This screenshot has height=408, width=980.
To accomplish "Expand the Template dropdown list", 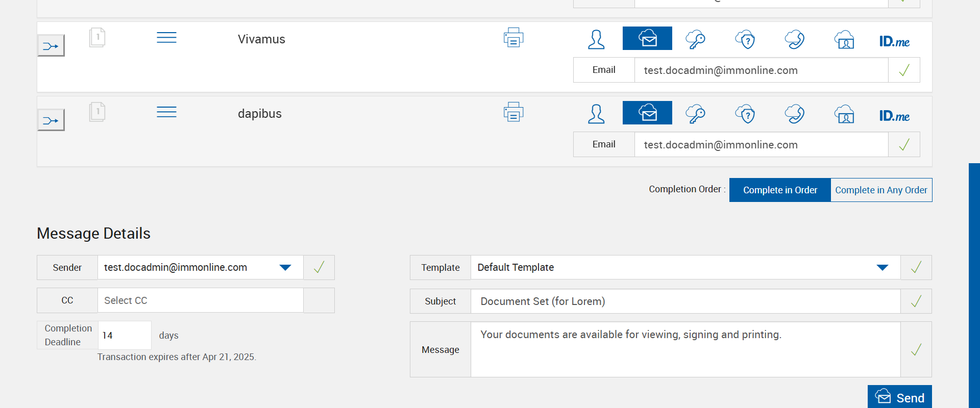I will point(882,268).
